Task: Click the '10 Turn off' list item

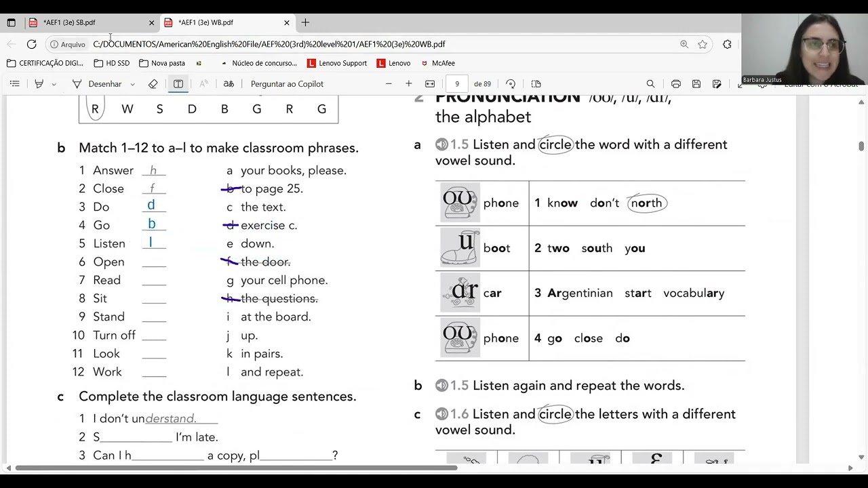Action: click(x=104, y=335)
